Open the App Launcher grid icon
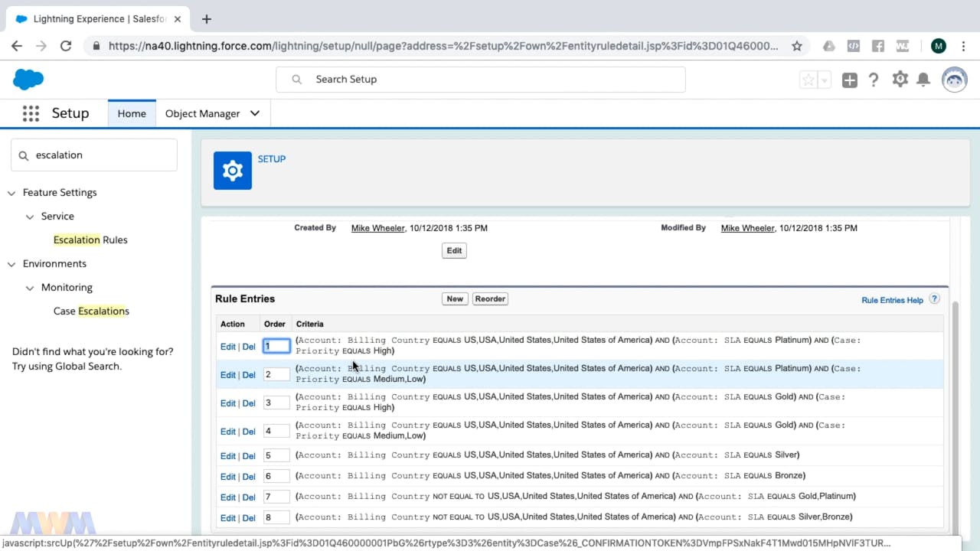This screenshot has height=551, width=980. click(31, 113)
